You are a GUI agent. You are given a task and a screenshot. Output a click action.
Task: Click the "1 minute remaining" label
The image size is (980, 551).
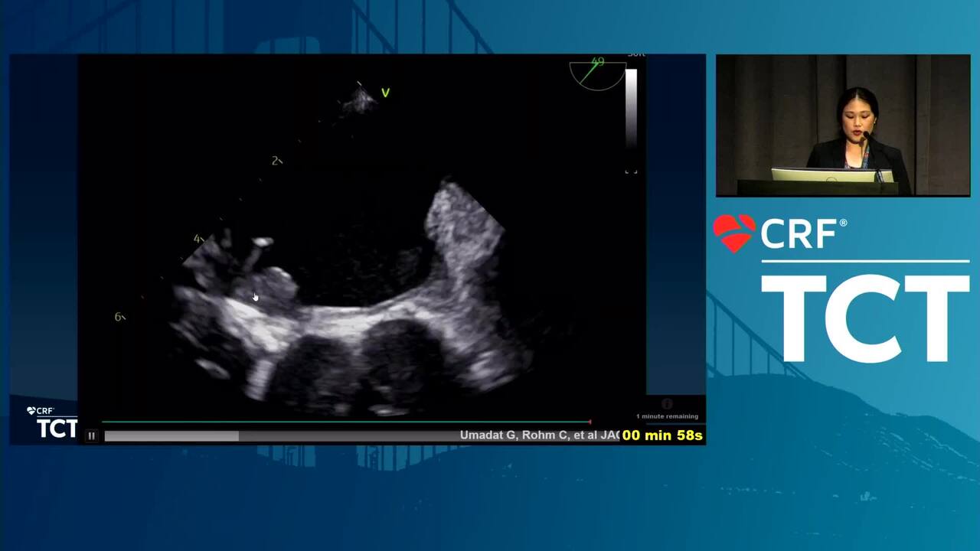pos(667,416)
